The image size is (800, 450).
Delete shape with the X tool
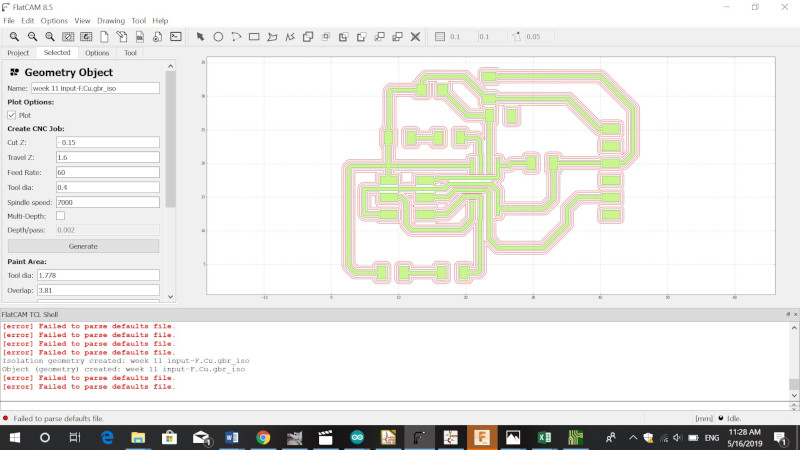point(415,37)
